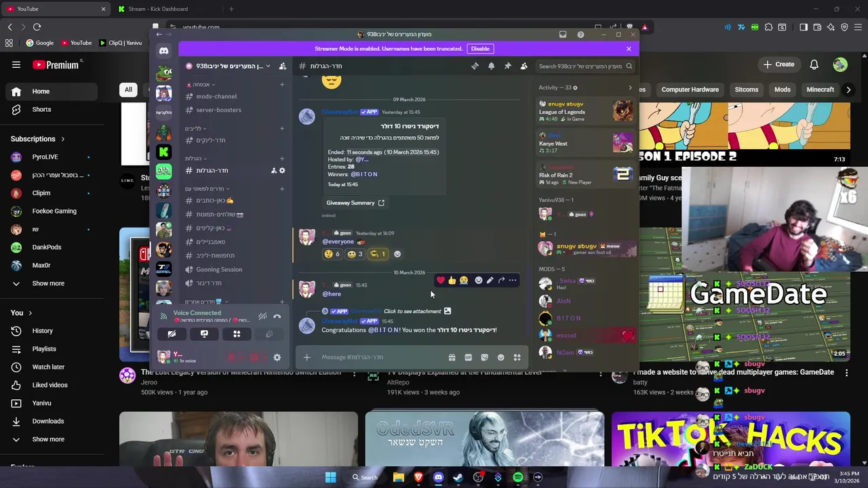Toggle the 3-count reaction on @everyone message
The height and width of the screenshot is (488, 868).
pyautogui.click(x=355, y=254)
